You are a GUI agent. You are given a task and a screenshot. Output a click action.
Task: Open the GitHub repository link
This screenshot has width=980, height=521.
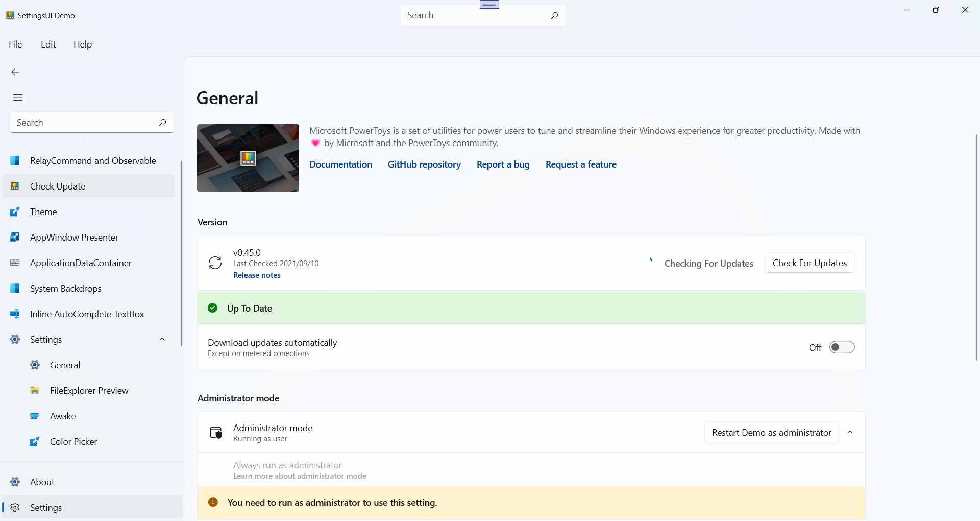(x=424, y=164)
